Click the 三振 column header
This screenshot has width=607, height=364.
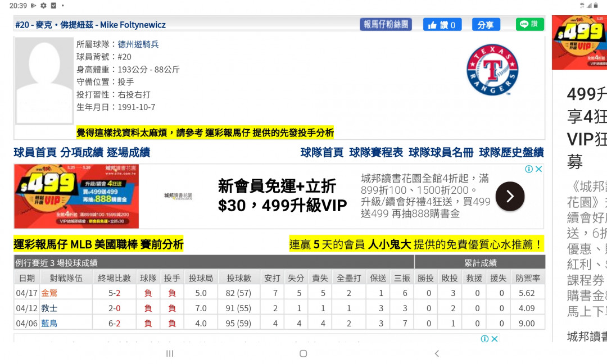pyautogui.click(x=402, y=278)
